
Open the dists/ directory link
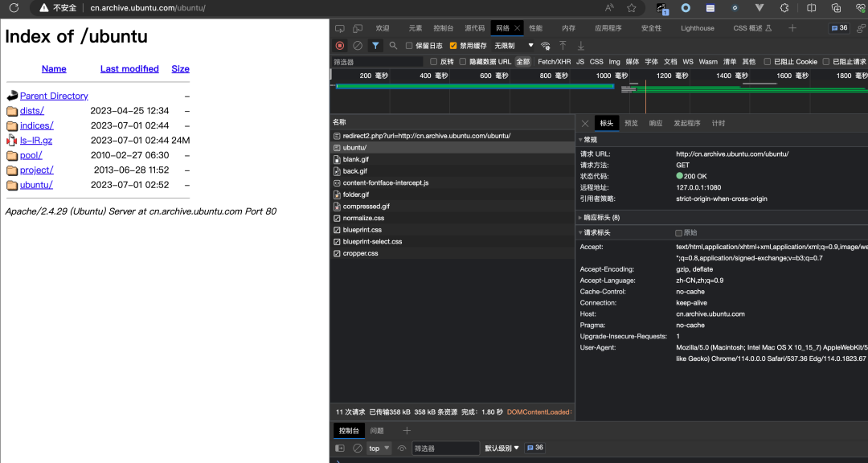[32, 111]
